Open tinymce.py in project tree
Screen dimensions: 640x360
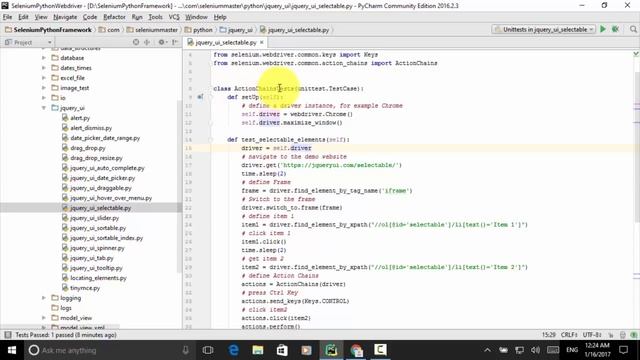pos(85,288)
